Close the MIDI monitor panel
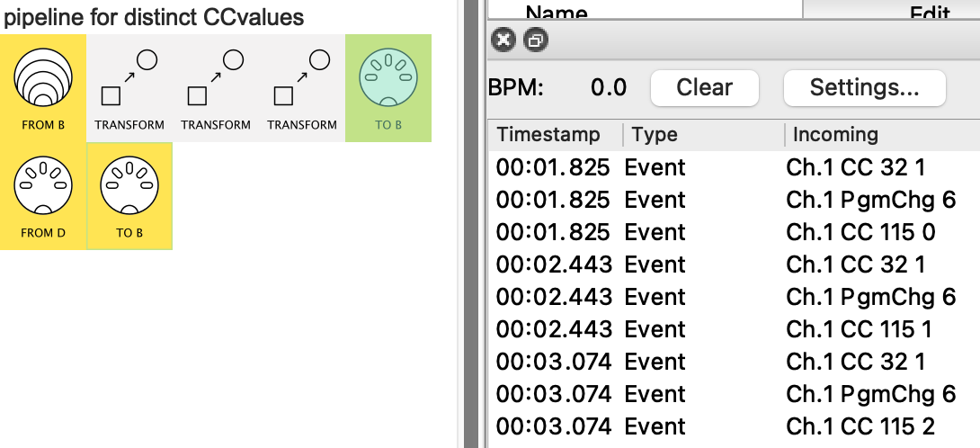 pyautogui.click(x=504, y=40)
